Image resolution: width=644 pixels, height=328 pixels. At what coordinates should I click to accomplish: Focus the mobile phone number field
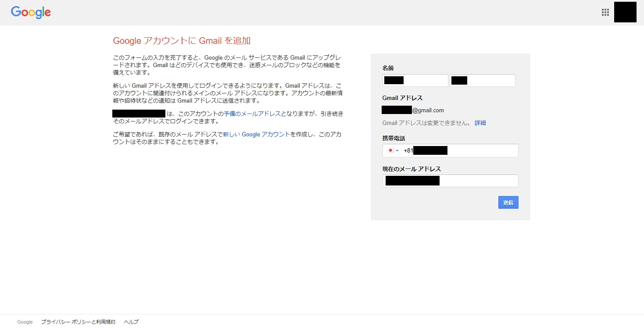coord(480,150)
